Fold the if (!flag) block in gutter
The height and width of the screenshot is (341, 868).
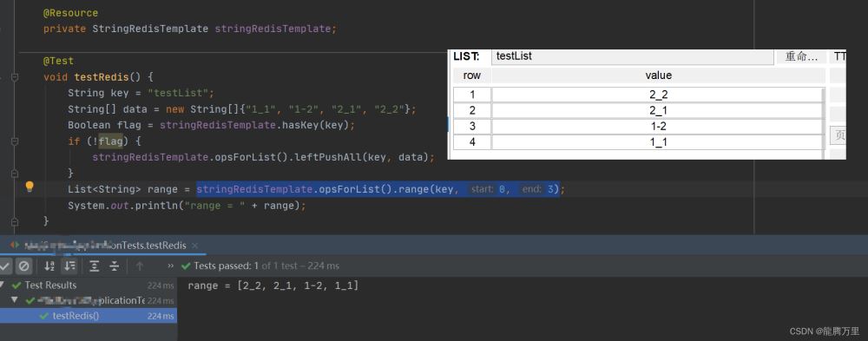pos(15,141)
